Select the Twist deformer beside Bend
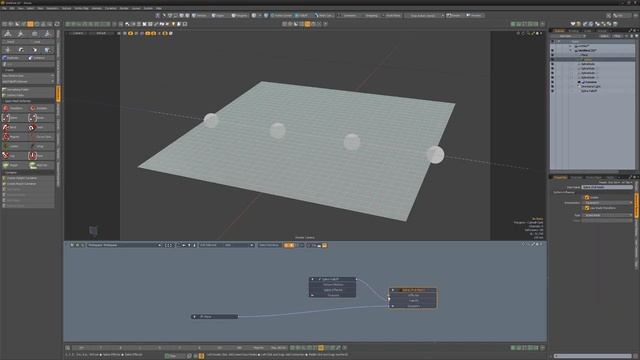The width and height of the screenshot is (640, 360). pyautogui.click(x=41, y=127)
